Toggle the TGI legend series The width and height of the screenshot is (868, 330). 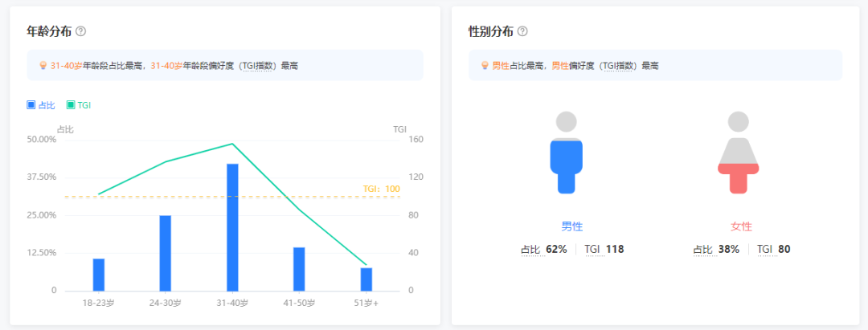click(79, 105)
